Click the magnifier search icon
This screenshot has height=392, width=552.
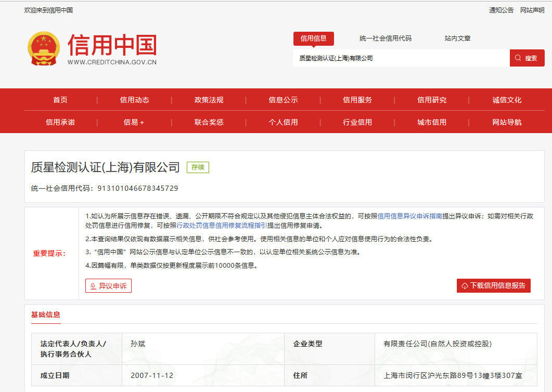pos(518,58)
